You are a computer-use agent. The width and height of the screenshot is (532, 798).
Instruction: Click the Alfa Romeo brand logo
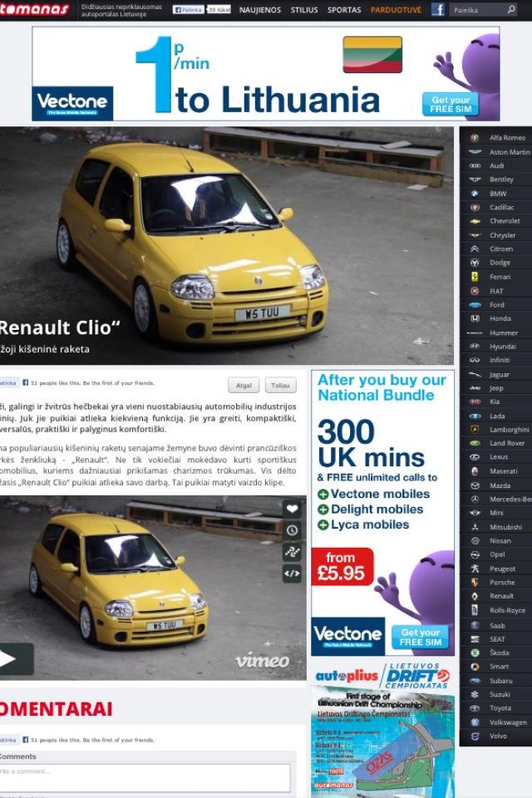475,138
